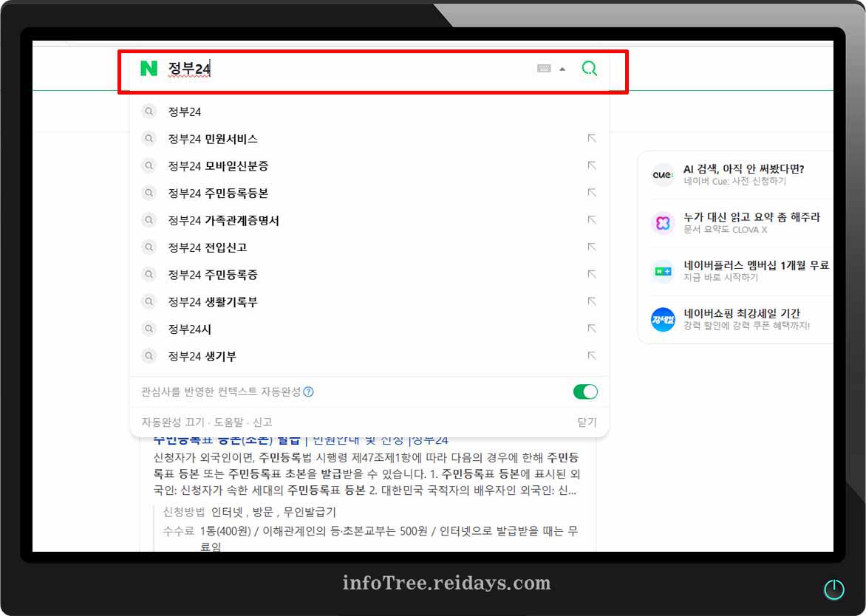
Task: Click the Naver Plus membership icon
Action: pyautogui.click(x=663, y=272)
